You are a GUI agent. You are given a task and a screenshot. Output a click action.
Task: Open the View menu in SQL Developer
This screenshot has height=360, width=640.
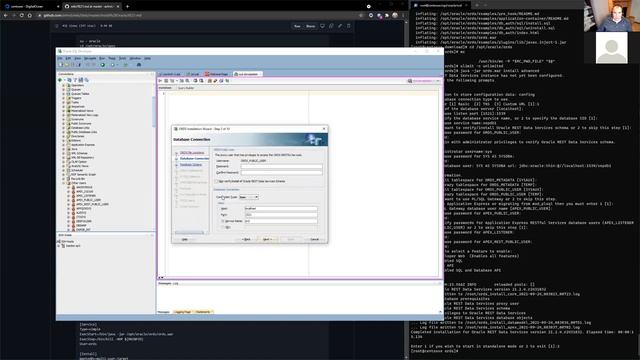(x=78, y=58)
